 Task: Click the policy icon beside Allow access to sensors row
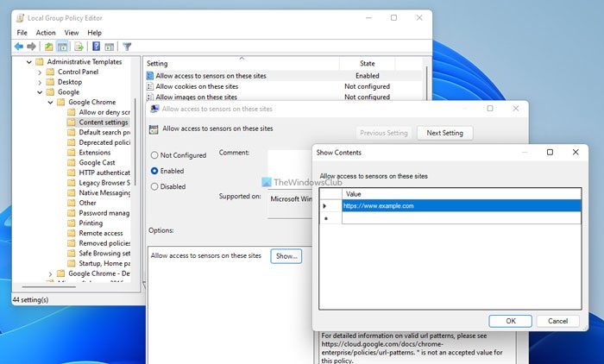[x=150, y=76]
